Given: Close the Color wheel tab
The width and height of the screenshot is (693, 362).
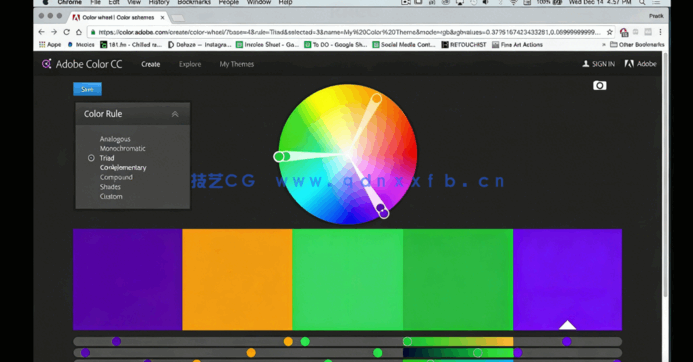Looking at the screenshot, I should 162,18.
